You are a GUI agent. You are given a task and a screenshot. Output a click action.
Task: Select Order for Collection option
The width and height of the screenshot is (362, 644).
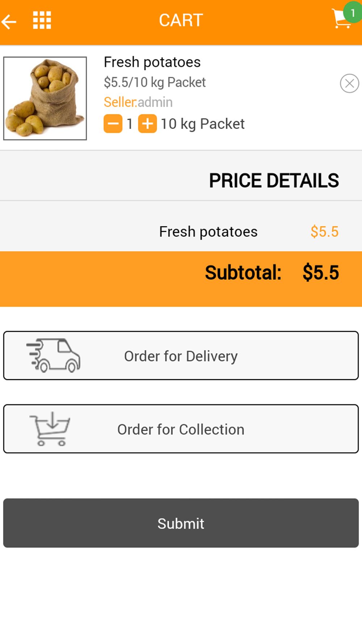pyautogui.click(x=181, y=430)
